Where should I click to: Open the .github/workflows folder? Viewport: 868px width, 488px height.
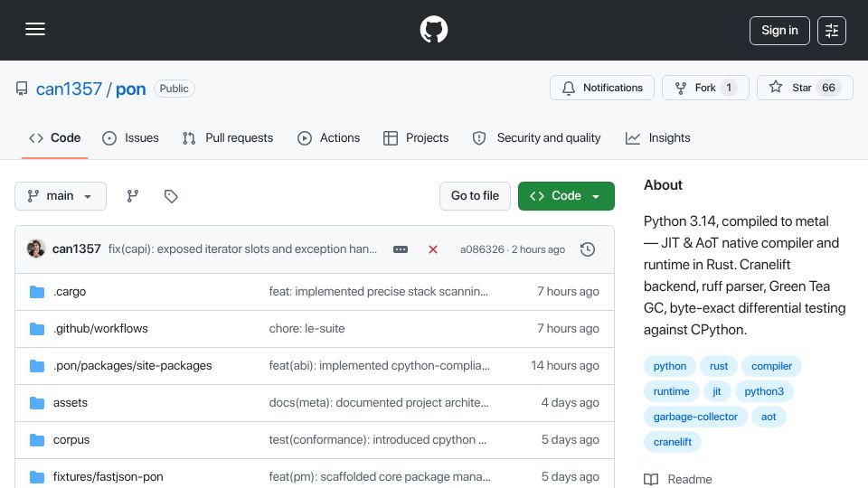pyautogui.click(x=100, y=329)
